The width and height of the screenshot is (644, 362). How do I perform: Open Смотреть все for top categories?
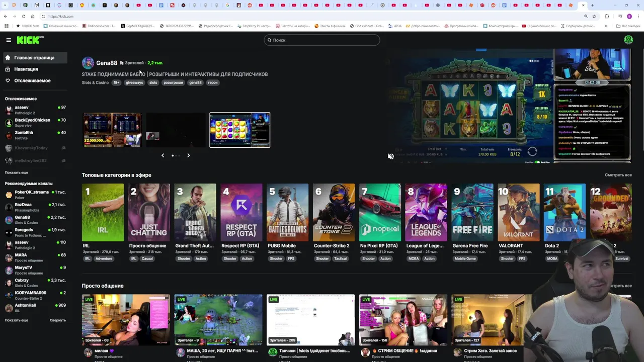[x=618, y=175]
